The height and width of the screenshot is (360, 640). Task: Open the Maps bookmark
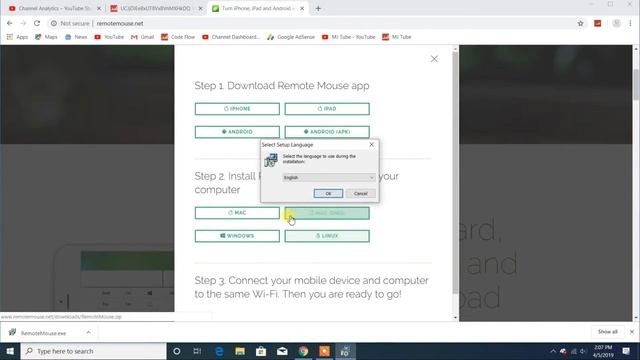(x=46, y=37)
